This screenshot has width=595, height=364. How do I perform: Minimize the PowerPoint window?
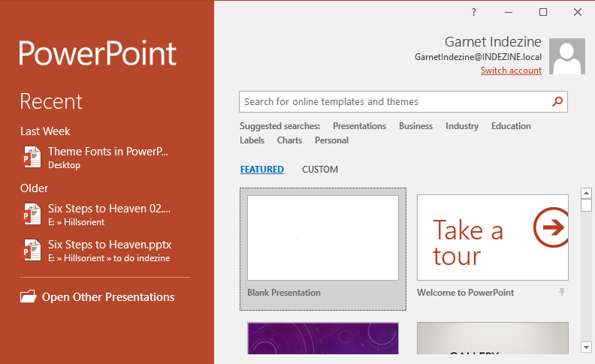[509, 12]
